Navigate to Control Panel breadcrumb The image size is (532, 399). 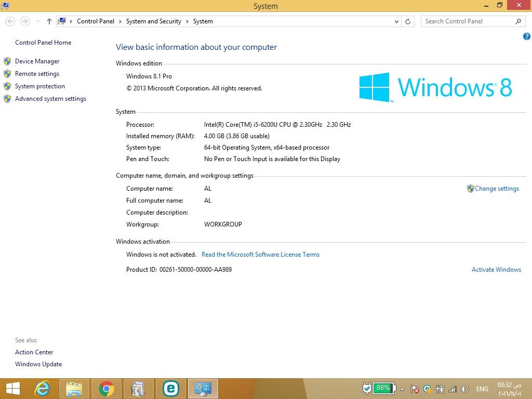coord(96,21)
